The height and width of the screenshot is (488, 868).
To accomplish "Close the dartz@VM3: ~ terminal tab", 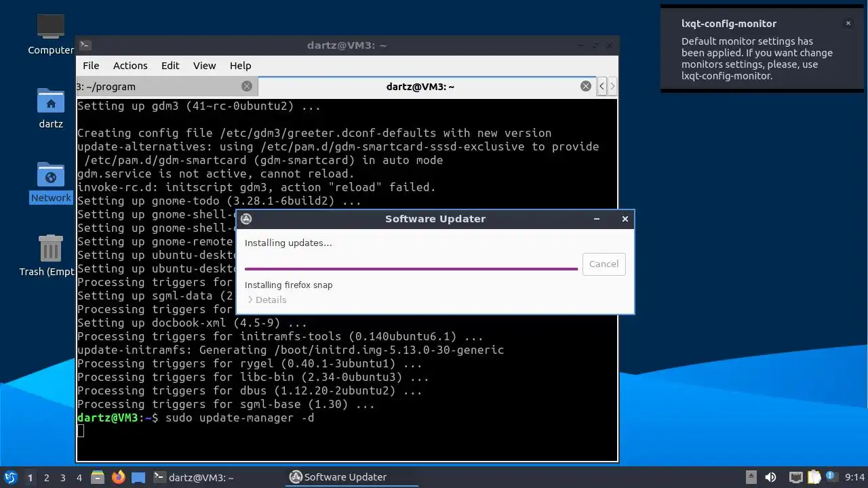I will (586, 86).
